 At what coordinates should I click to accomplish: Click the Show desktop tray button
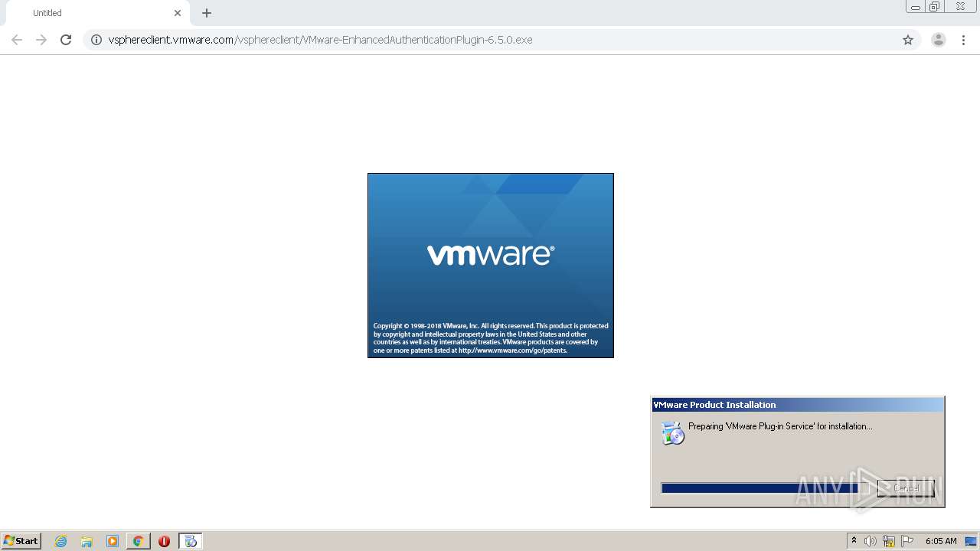coord(972,541)
